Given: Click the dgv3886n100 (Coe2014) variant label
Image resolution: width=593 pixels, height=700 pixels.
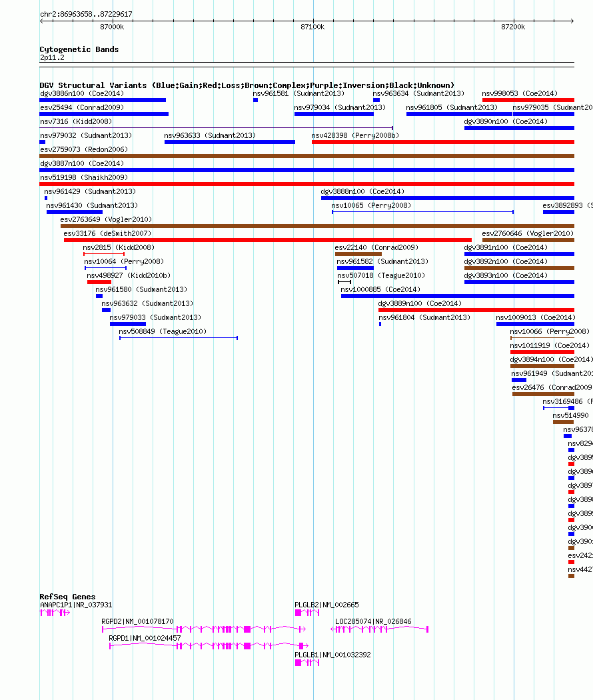Looking at the screenshot, I should [x=82, y=93].
